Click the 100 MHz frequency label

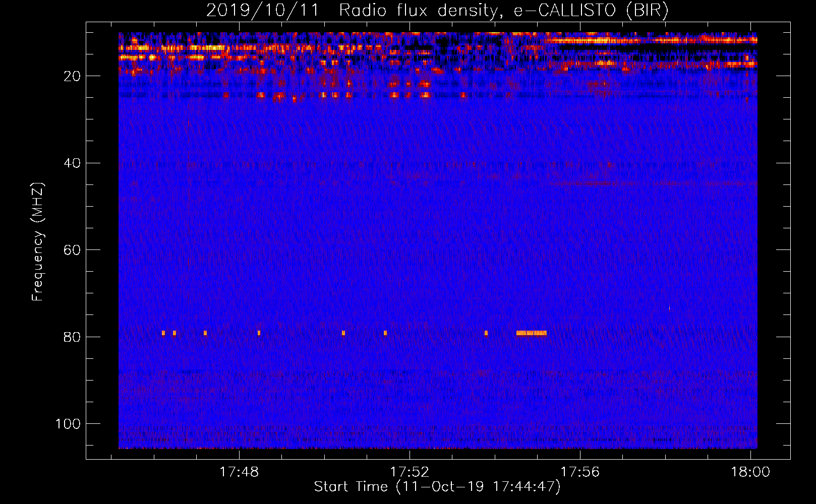(x=68, y=424)
